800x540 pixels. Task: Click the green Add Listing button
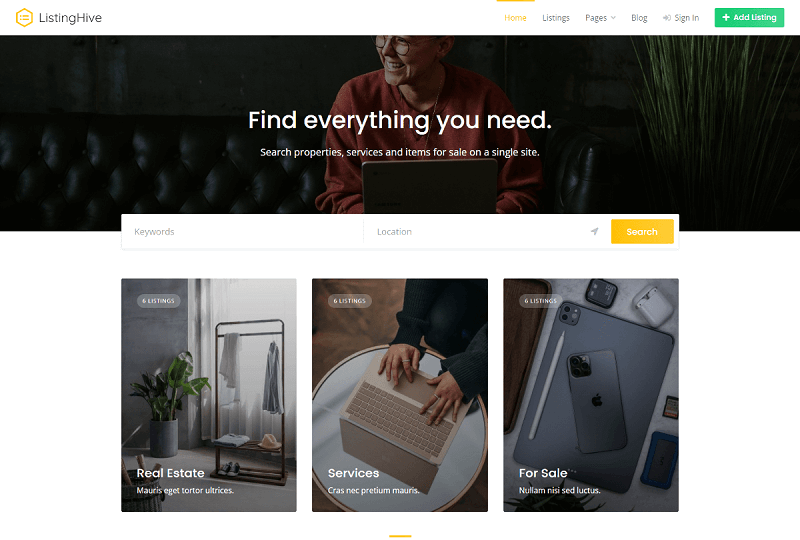click(749, 17)
